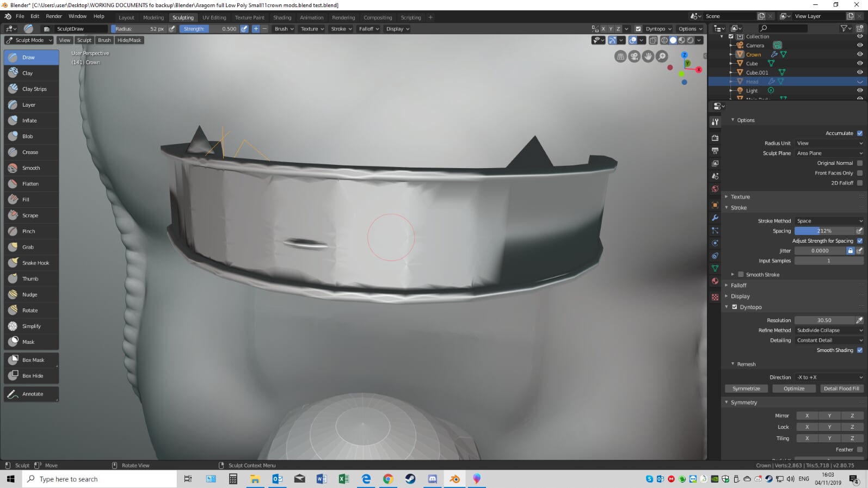The image size is (868, 488).
Task: Select the Clay Strips brush
Action: 32,89
